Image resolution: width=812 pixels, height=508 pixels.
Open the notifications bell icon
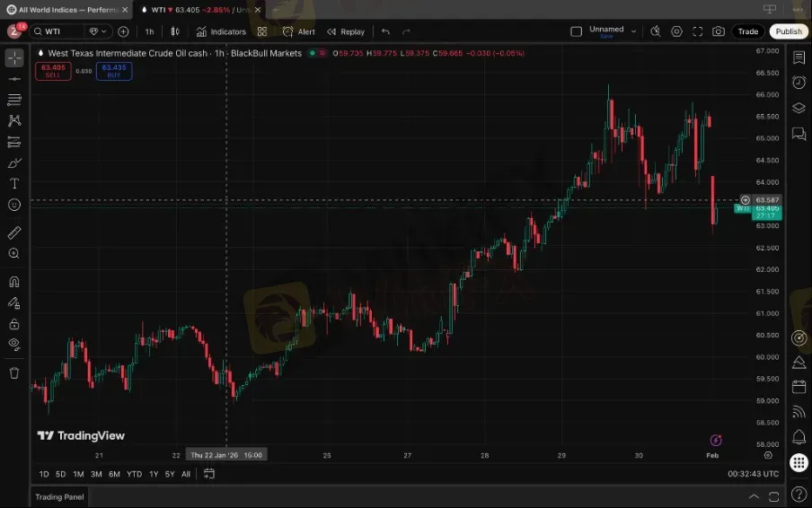coord(799,437)
